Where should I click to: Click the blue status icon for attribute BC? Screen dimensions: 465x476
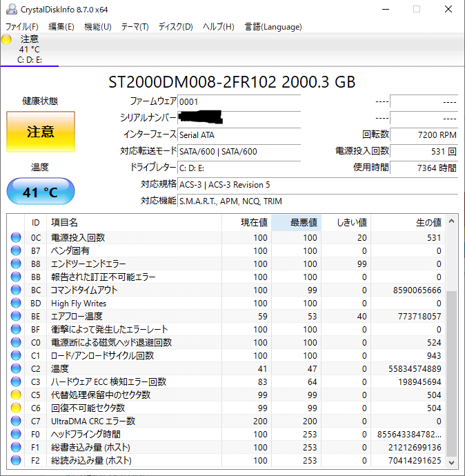click(16, 290)
